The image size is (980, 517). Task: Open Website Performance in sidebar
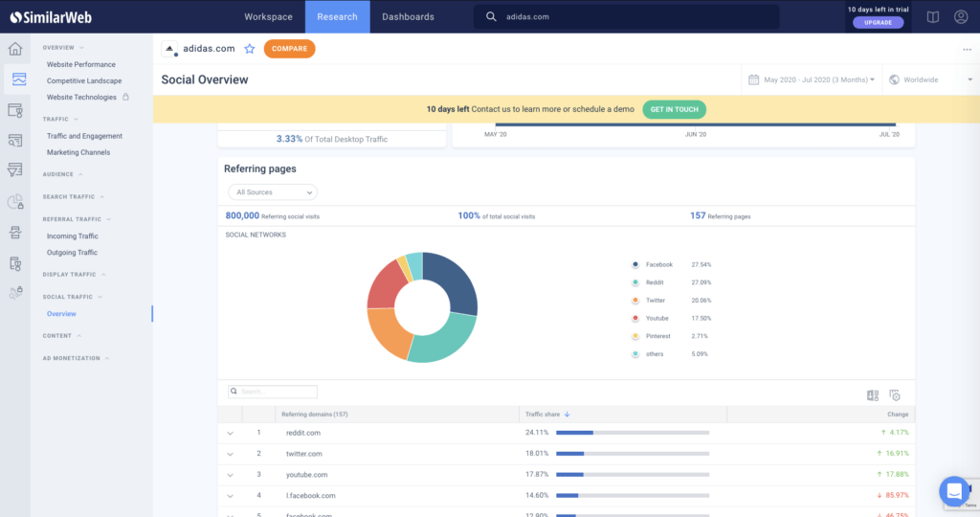pos(81,64)
